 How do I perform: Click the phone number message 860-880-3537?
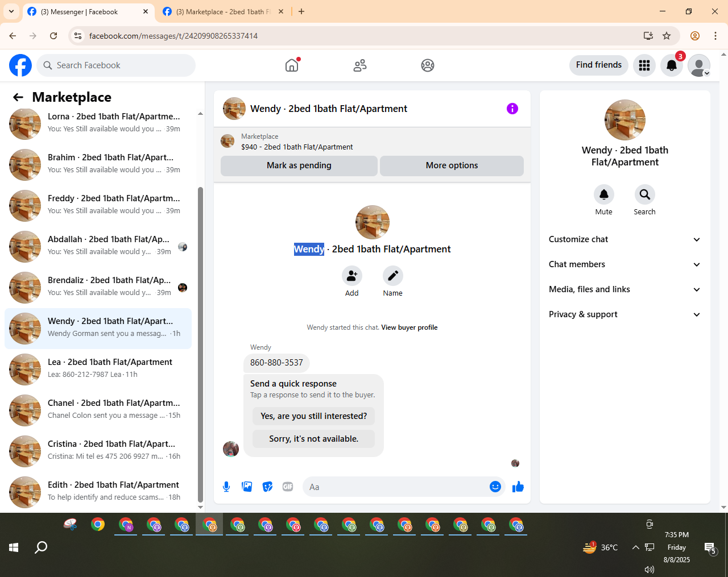point(276,363)
